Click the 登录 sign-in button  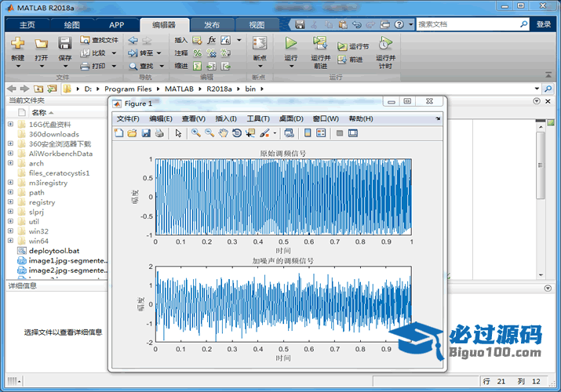pos(544,25)
